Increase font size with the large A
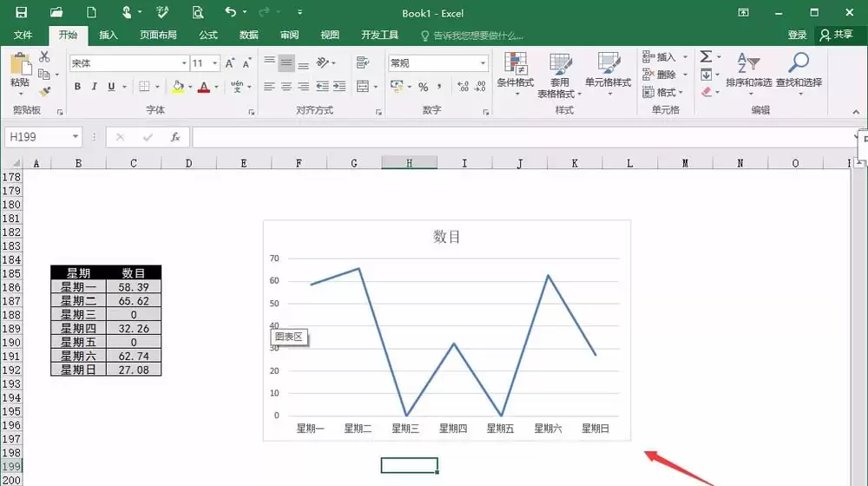 (x=230, y=63)
